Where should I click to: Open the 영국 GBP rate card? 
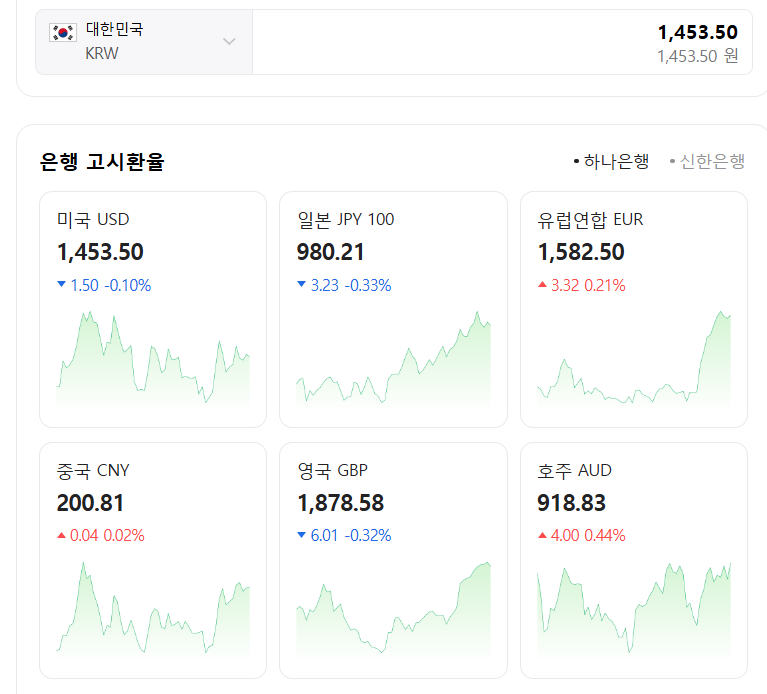coord(393,560)
